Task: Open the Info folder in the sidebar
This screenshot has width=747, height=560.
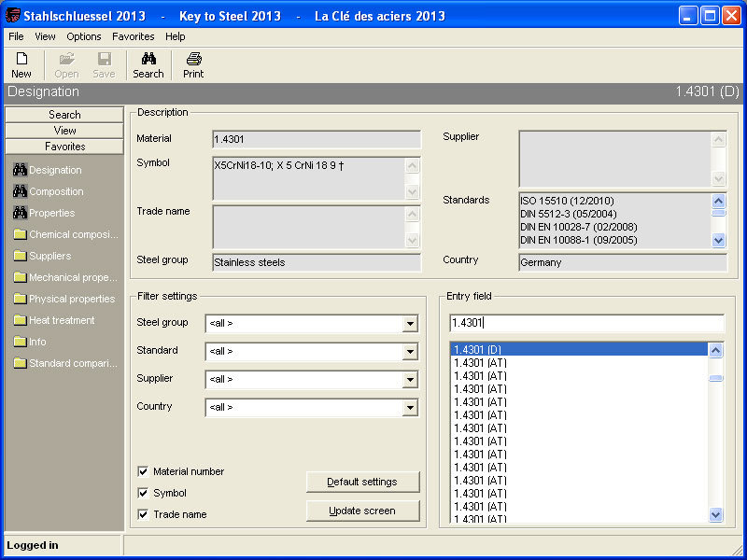Action: point(30,342)
